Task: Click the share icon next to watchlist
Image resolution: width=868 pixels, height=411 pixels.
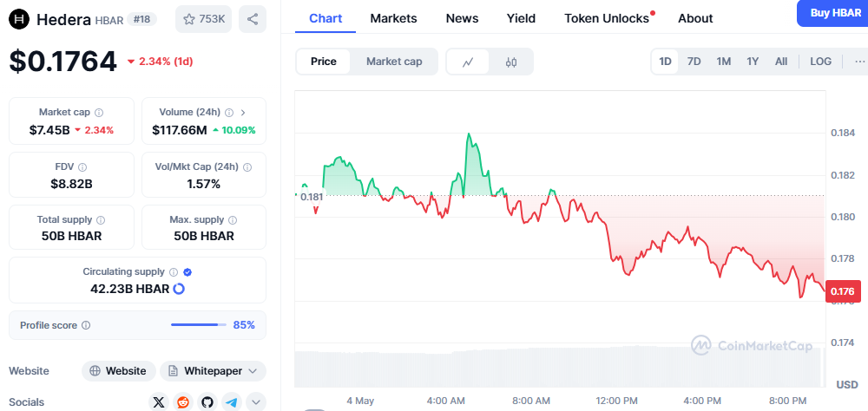Action: (x=253, y=19)
